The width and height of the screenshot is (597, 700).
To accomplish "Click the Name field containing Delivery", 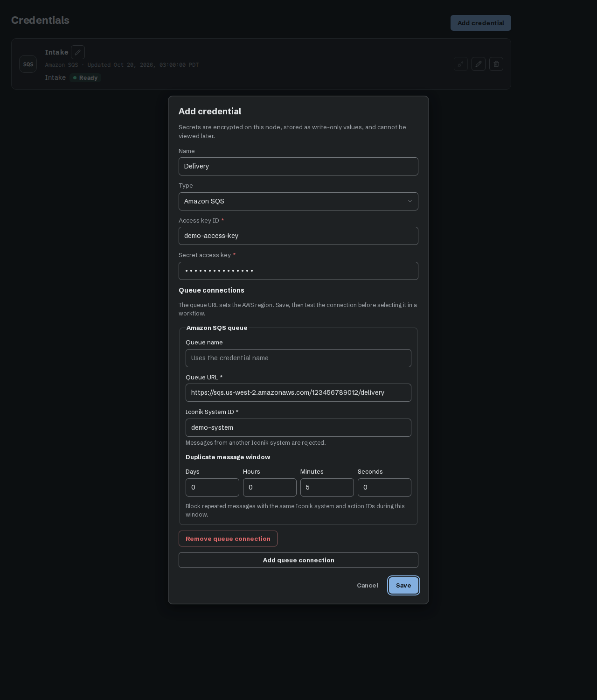I will click(x=298, y=166).
